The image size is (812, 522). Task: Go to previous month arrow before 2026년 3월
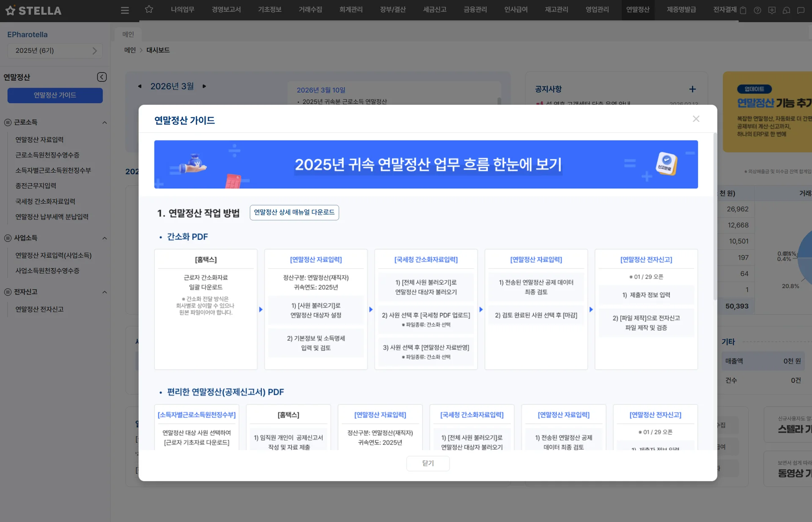140,86
